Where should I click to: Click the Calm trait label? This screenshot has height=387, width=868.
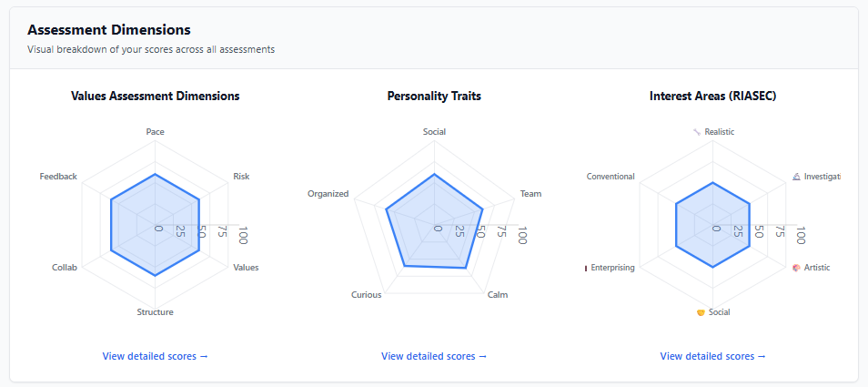498,295
